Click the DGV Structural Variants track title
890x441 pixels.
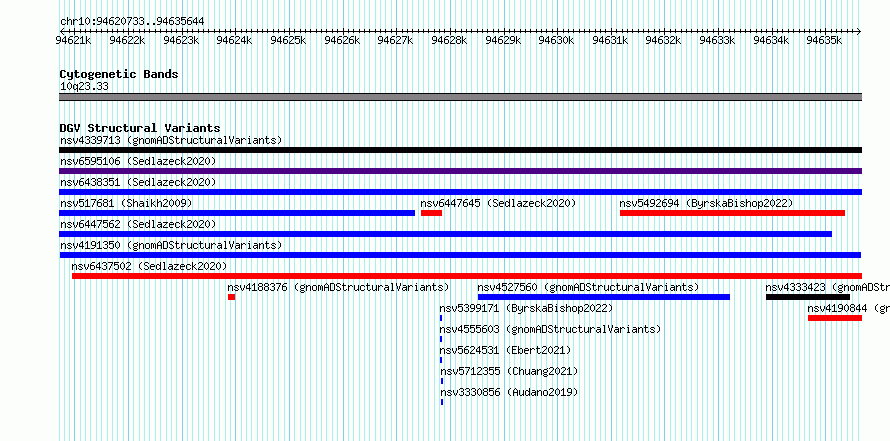[140, 128]
